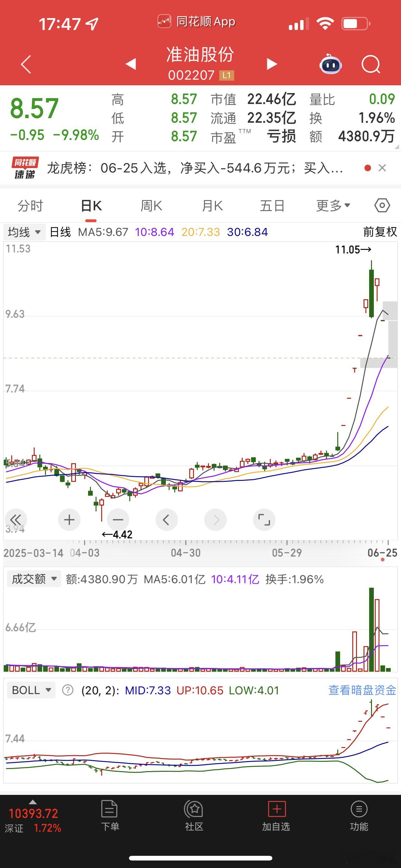The height and width of the screenshot is (868, 401).
Task: Open the search magnifier icon
Action: [371, 64]
